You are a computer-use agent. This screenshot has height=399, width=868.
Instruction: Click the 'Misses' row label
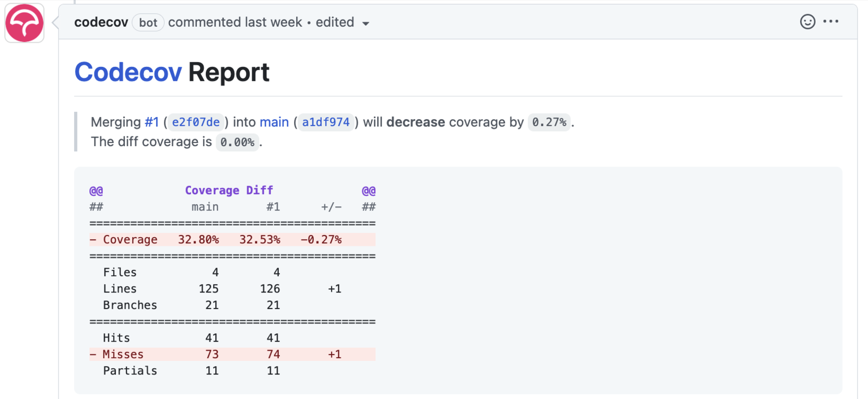coord(123,355)
